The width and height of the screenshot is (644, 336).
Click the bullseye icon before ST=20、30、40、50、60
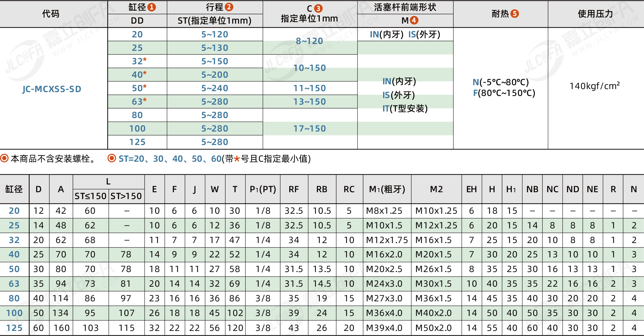pos(112,158)
